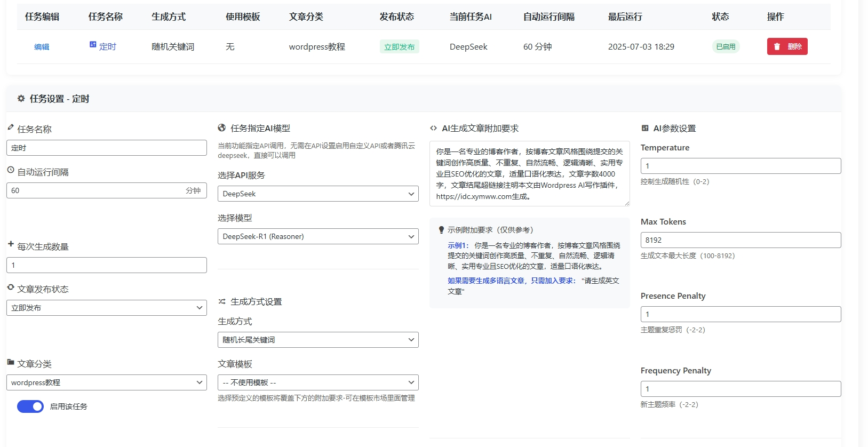Screen dimensions: 868x447
Task: Click the Temperature input field
Action: pyautogui.click(x=741, y=166)
